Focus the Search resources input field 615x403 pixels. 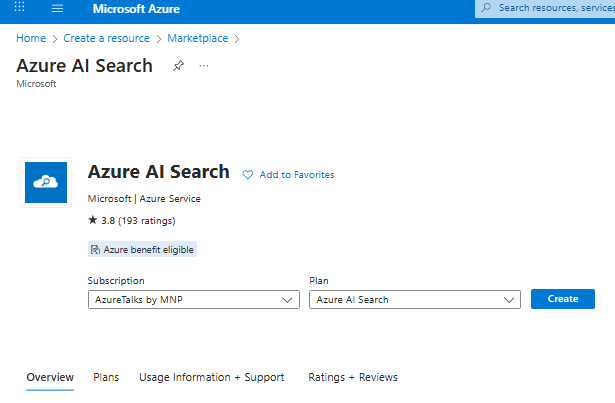click(555, 8)
